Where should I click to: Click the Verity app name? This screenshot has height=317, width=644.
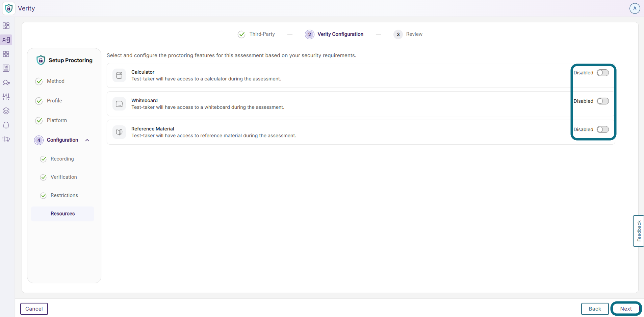[x=26, y=8]
